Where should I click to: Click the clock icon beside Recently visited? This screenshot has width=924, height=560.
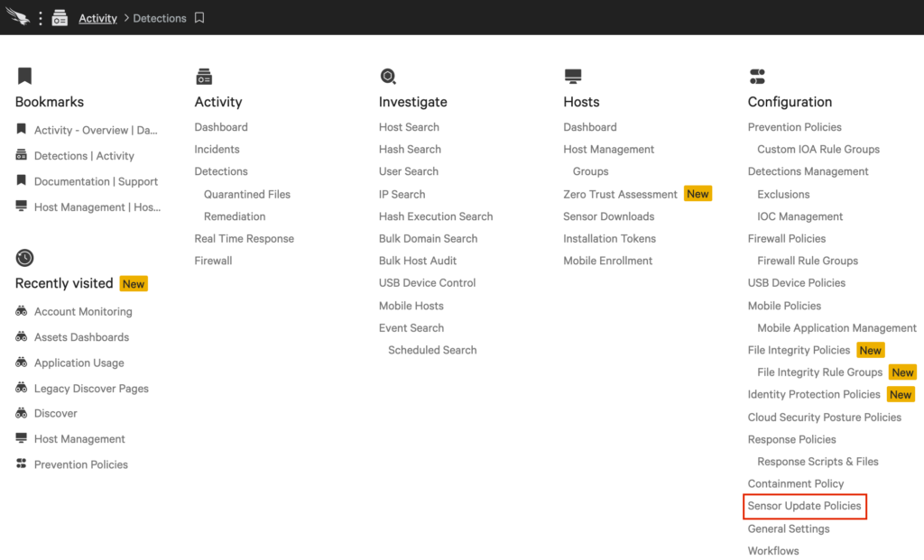24,257
